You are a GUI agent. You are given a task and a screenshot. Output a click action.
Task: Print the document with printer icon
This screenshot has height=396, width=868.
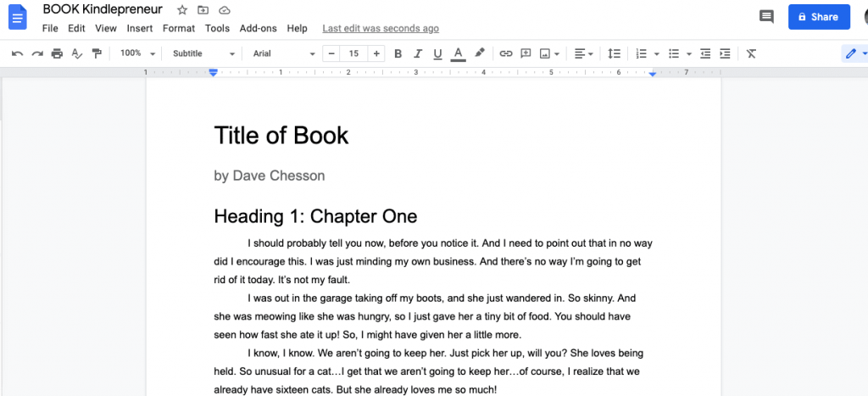tap(57, 53)
